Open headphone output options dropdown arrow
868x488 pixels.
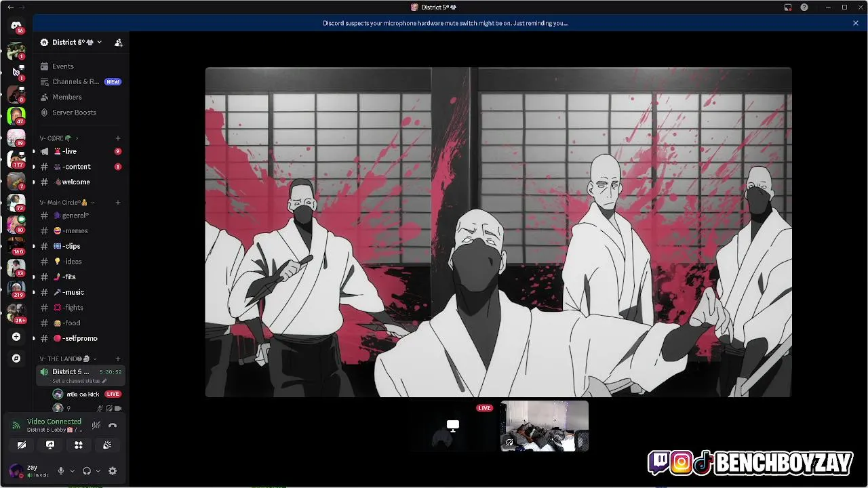(98, 471)
